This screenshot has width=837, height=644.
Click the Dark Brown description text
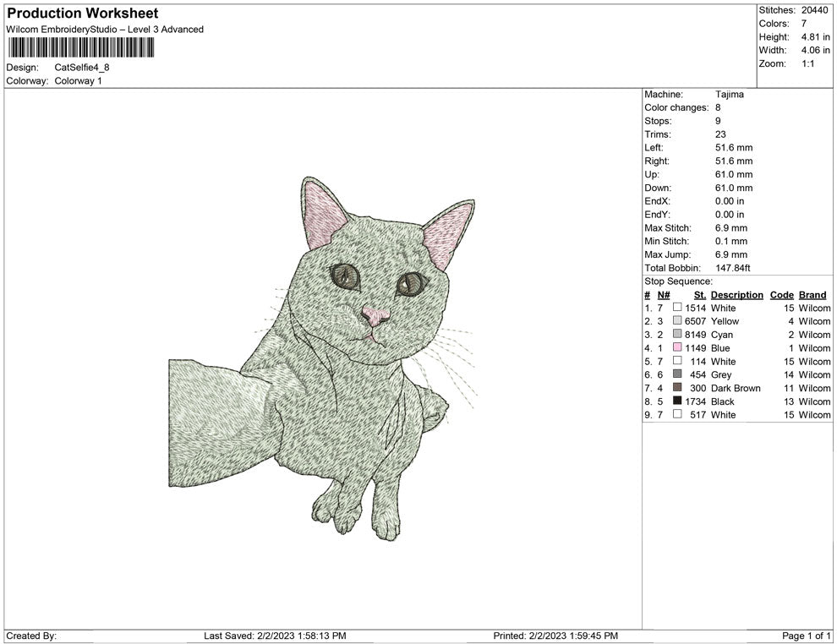pyautogui.click(x=736, y=388)
